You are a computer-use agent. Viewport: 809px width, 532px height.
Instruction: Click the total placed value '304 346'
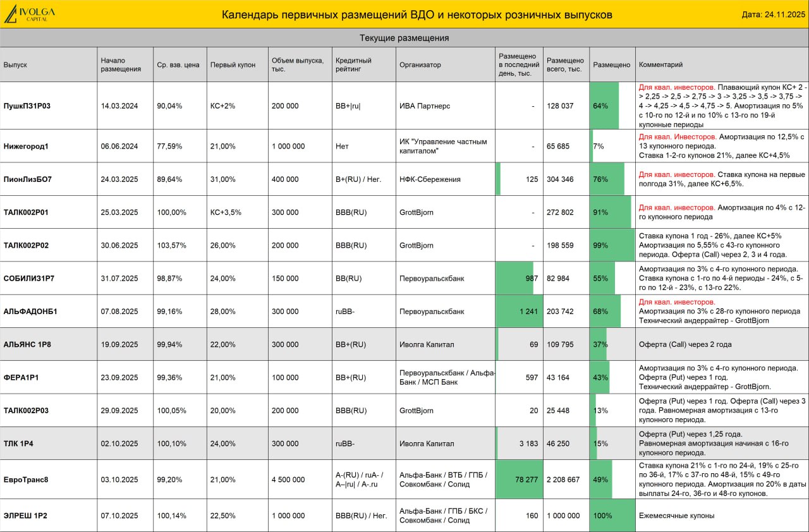click(560, 179)
